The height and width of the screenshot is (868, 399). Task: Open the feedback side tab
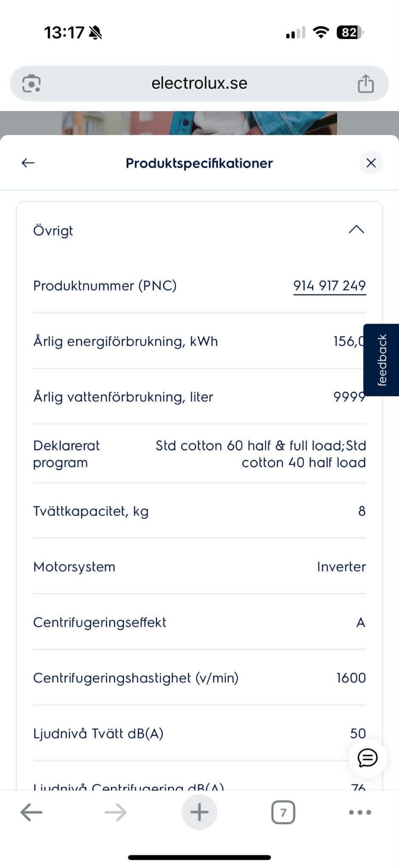click(x=382, y=360)
